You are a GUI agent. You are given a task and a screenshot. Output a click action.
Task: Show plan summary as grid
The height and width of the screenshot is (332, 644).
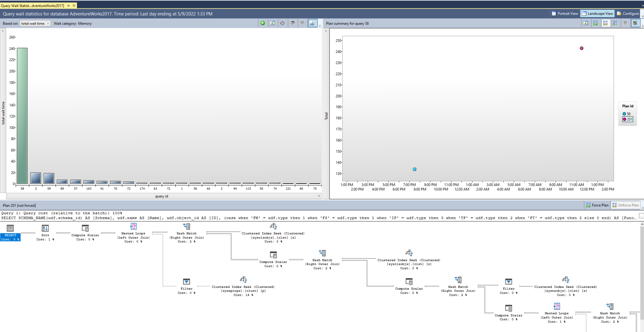point(625,23)
